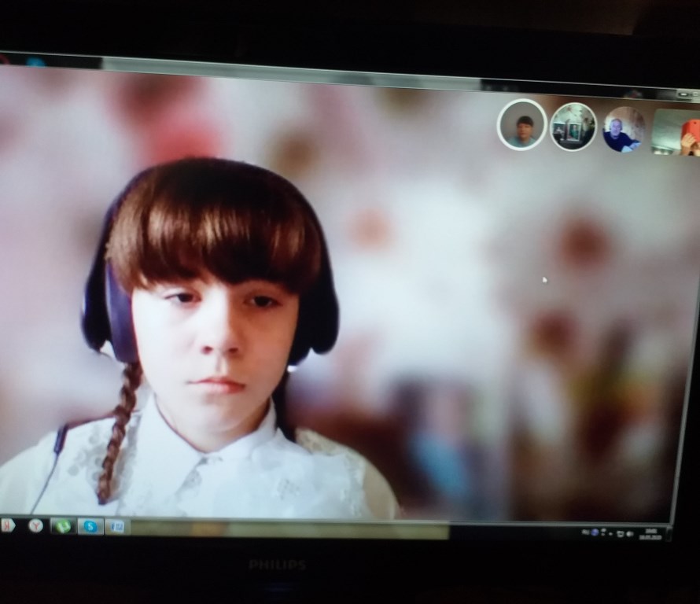Image resolution: width=700 pixels, height=604 pixels.
Task: Select participant thumbnail with the orange phone
Action: 676,132
